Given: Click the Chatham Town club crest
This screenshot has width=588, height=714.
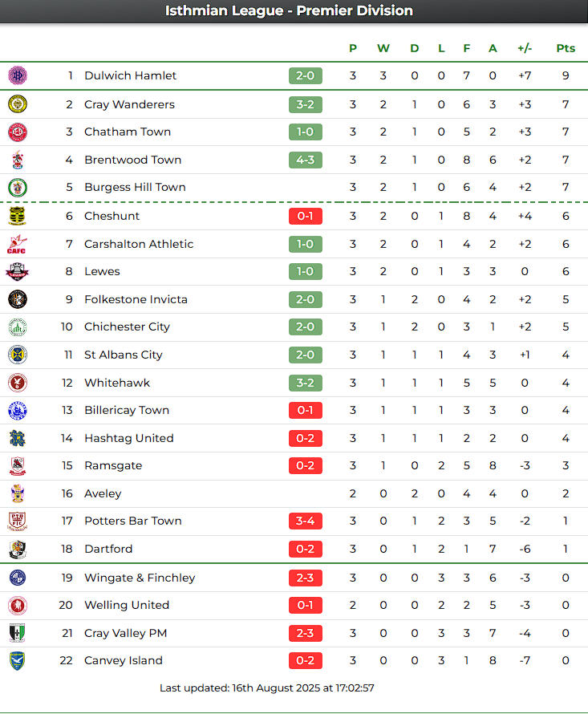Looking at the screenshot, I should (x=17, y=132).
